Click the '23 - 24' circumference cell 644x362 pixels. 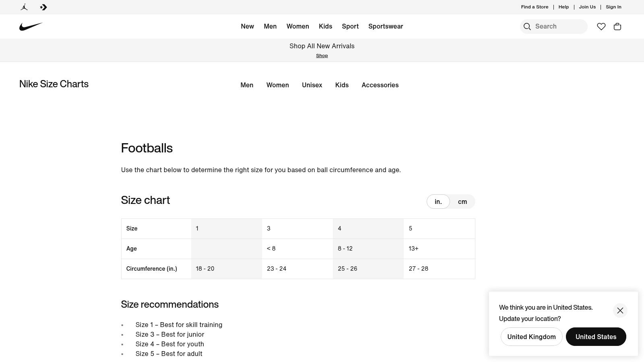[297, 269]
